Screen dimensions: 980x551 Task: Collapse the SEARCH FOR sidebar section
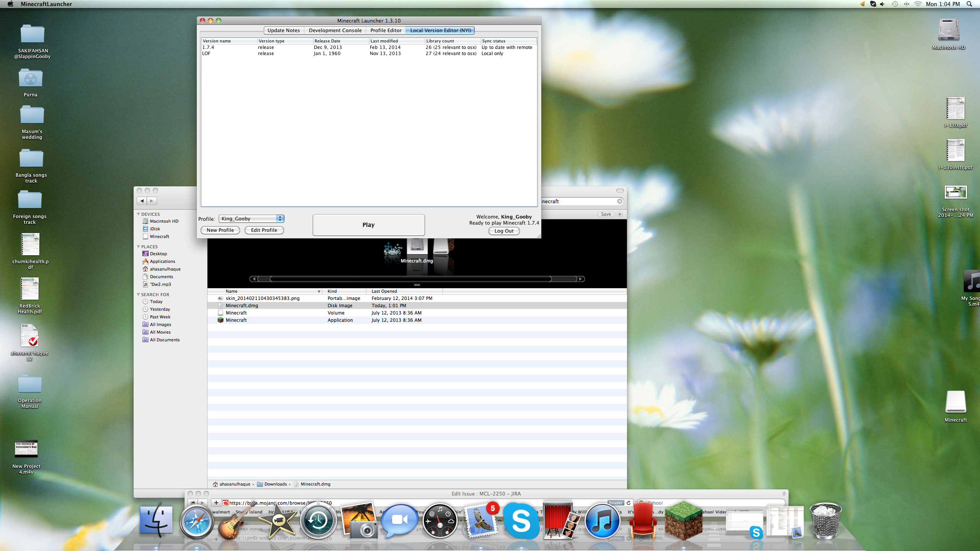pos(139,295)
